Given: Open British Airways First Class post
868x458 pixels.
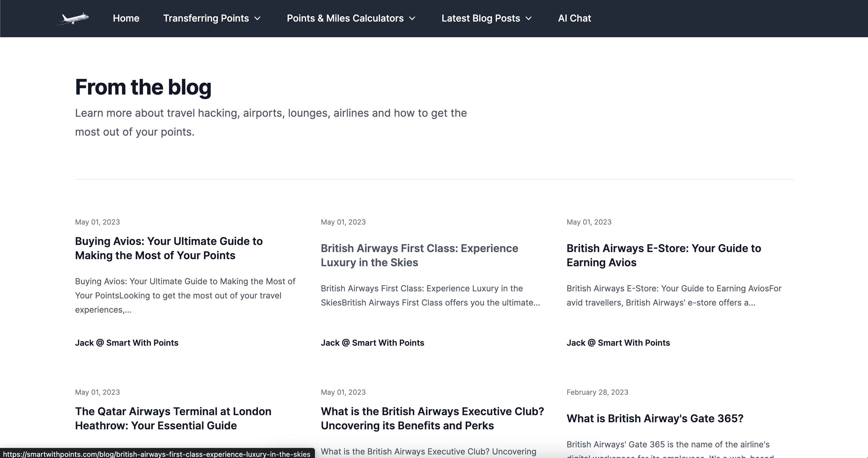Looking at the screenshot, I should coord(420,256).
